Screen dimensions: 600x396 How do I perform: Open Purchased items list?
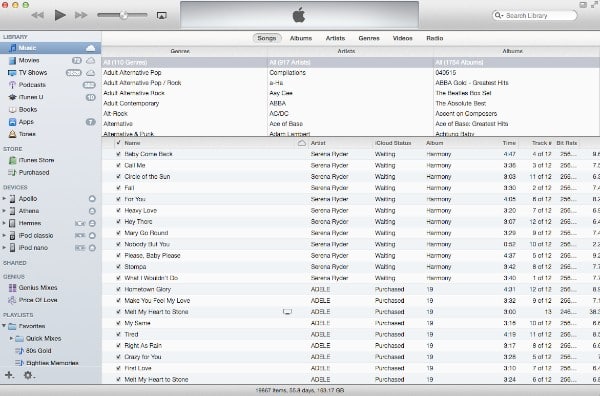34,172
